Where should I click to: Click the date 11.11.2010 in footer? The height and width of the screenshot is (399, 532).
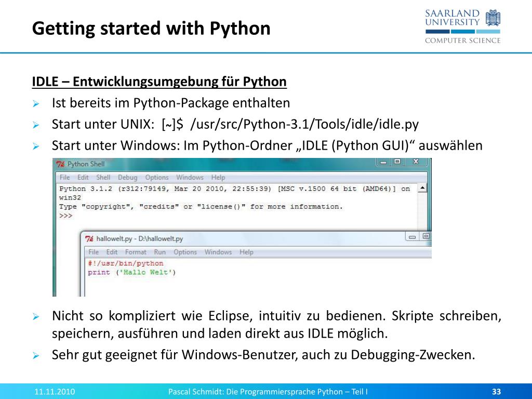[x=55, y=392]
